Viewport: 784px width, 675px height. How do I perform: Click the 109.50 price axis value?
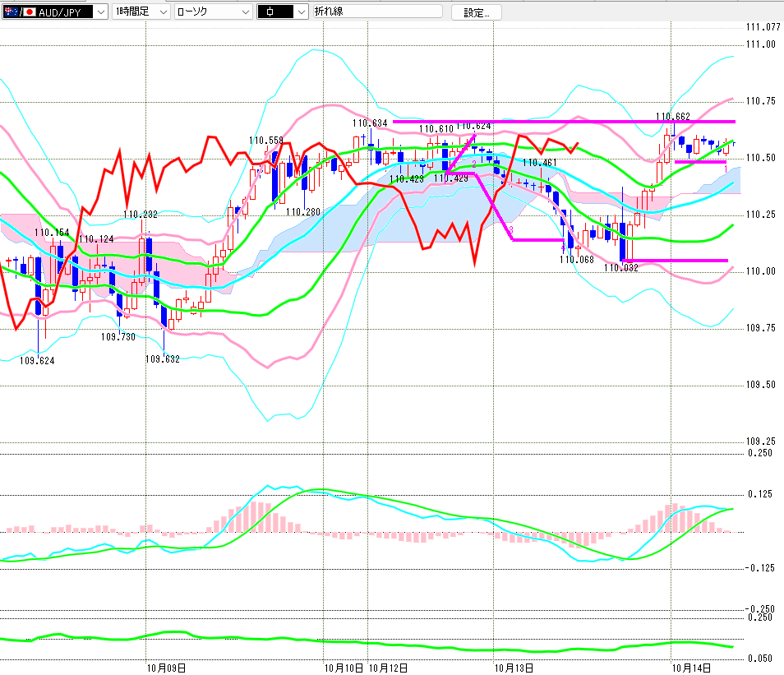(x=761, y=385)
